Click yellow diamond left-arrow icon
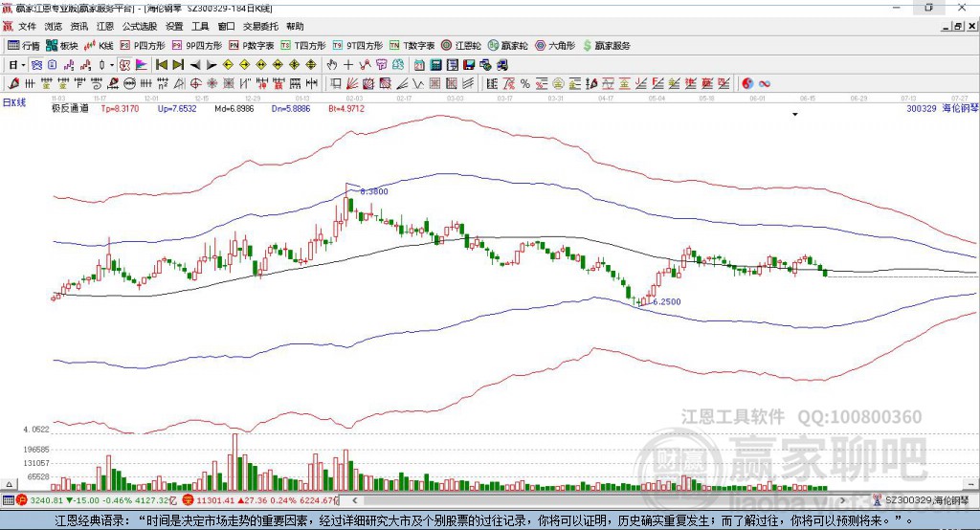This screenshot has height=530, width=980. [228, 65]
